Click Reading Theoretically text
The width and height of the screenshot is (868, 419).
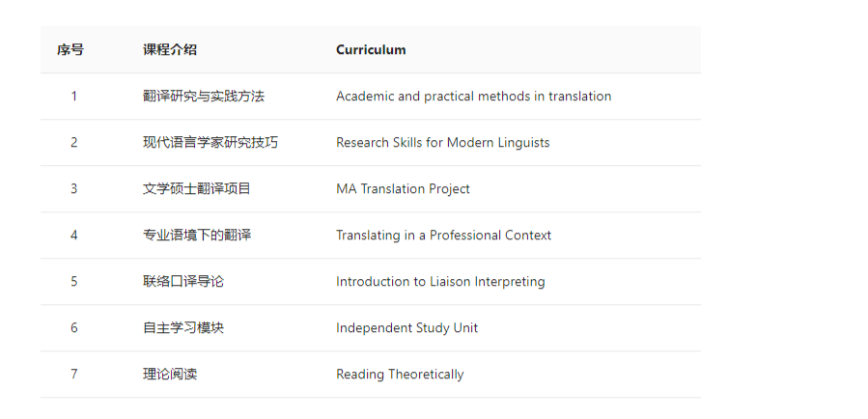click(400, 375)
